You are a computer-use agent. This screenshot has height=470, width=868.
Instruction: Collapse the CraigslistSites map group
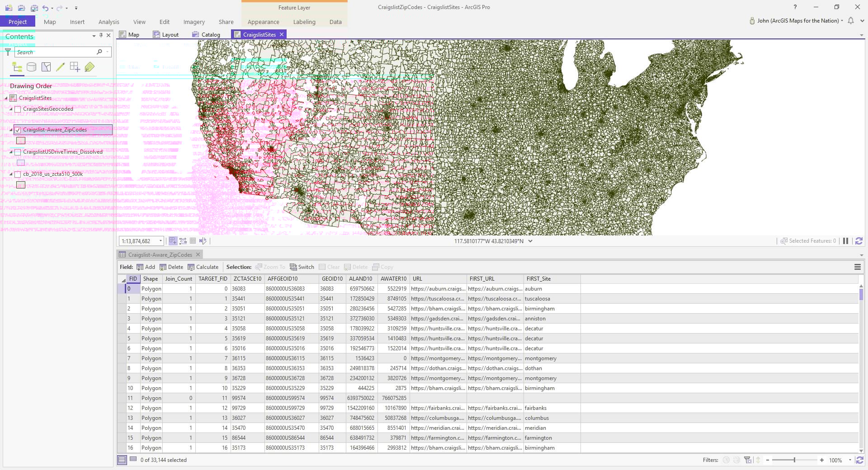click(x=6, y=98)
